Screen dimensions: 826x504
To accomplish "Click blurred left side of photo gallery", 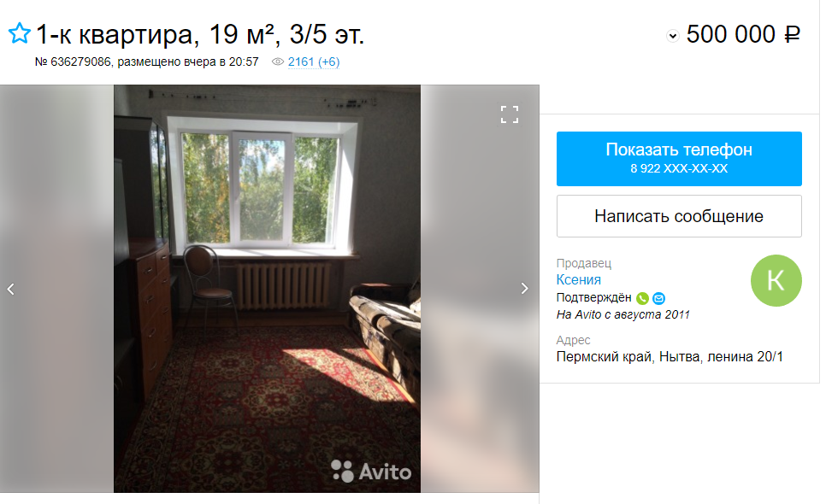I will [57, 288].
